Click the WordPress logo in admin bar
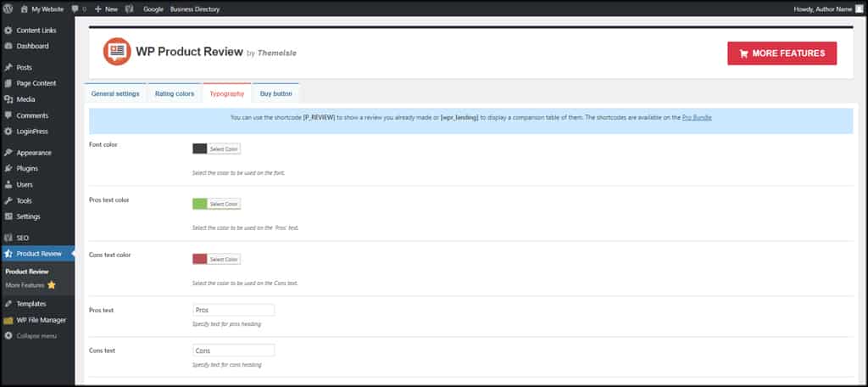 [8, 8]
